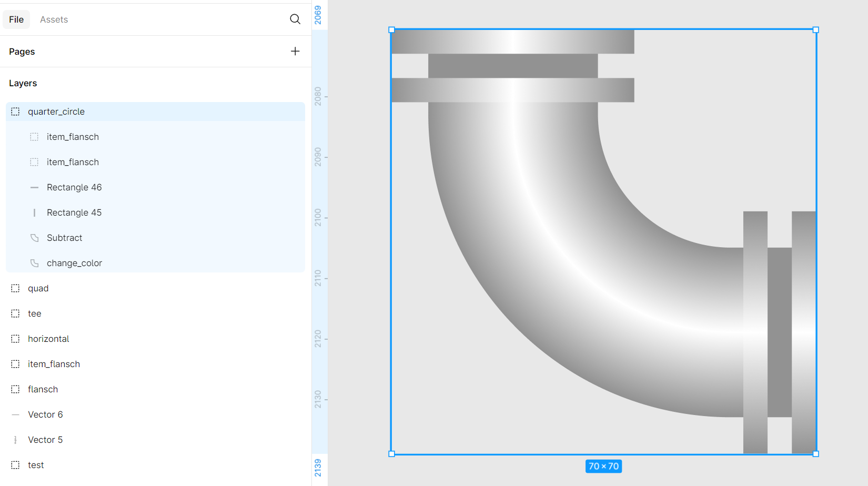Select the flansch layer
868x486 pixels.
(43, 389)
